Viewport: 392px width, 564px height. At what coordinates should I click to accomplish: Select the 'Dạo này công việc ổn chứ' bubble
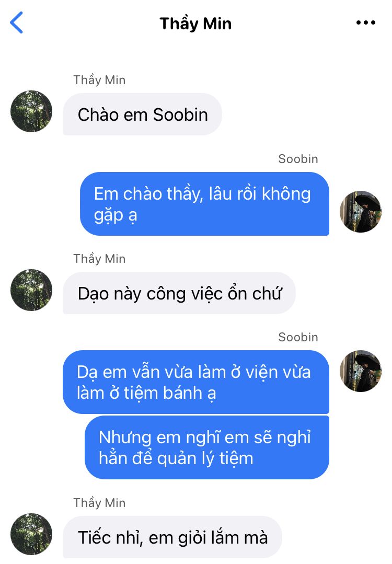[179, 293]
